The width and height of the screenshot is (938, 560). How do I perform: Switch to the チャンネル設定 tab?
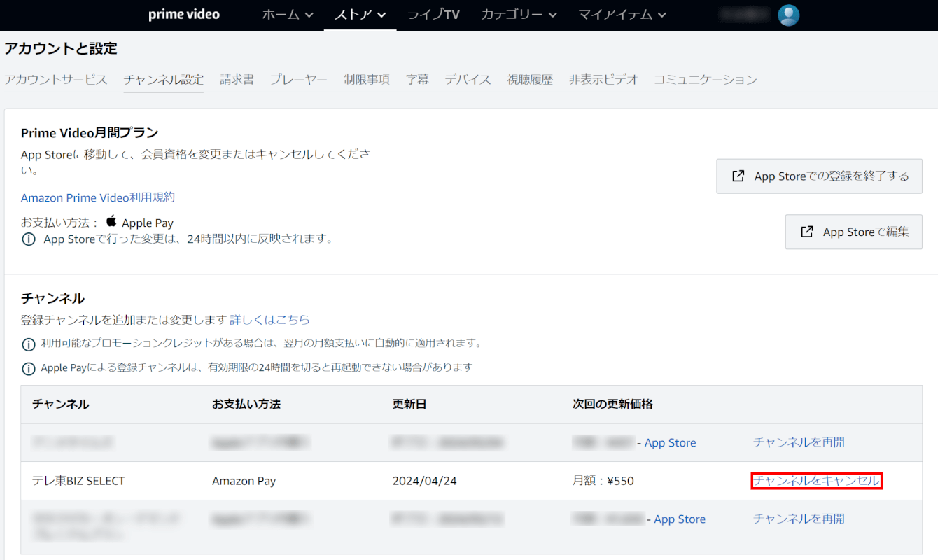164,80
